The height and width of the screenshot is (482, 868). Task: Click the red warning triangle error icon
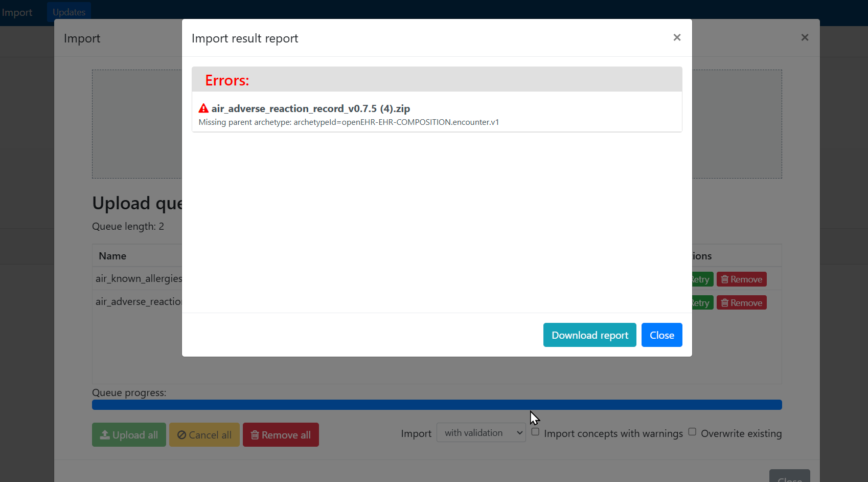[203, 108]
